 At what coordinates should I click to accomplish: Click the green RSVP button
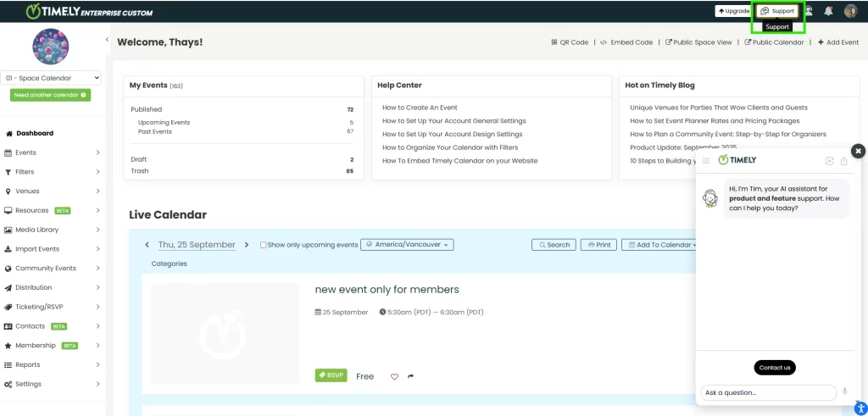coord(331,375)
